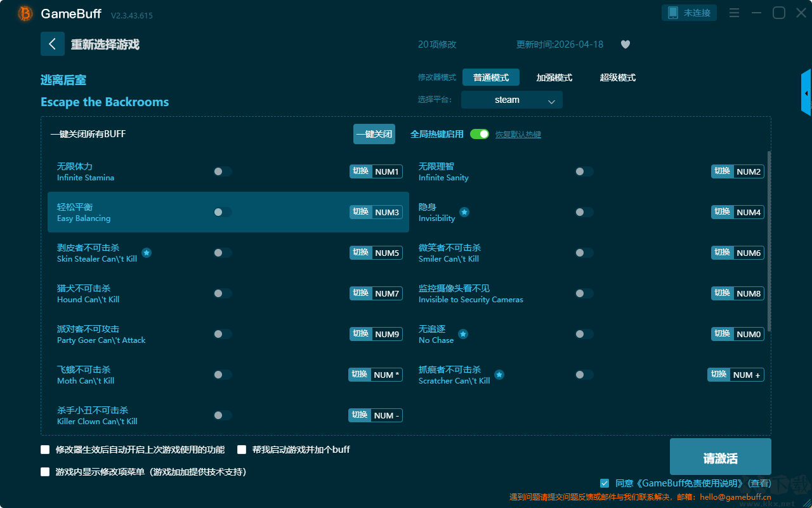
Task: Click the 更新时间 2026-04-18 text
Action: coord(560,44)
